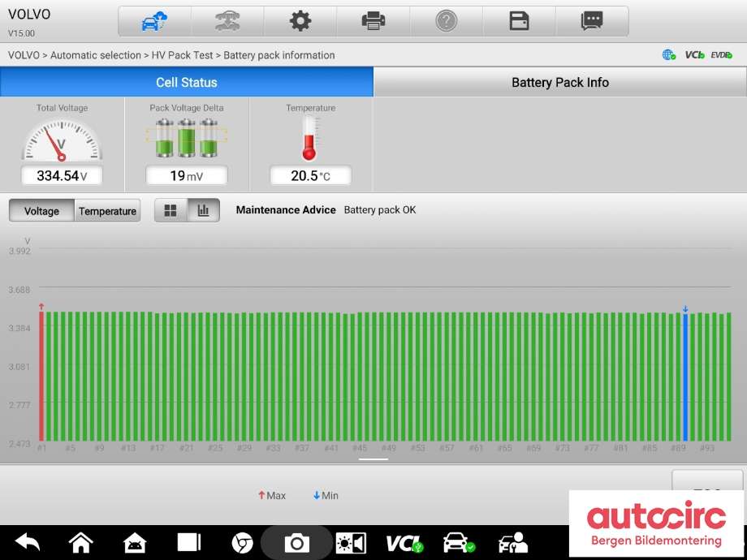The image size is (747, 560).
Task: Save data with the floppy disk icon
Action: (x=520, y=21)
